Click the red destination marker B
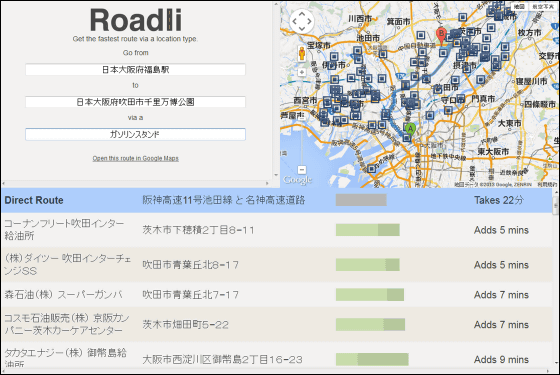Screen dimensions: 560x375 click(441, 36)
